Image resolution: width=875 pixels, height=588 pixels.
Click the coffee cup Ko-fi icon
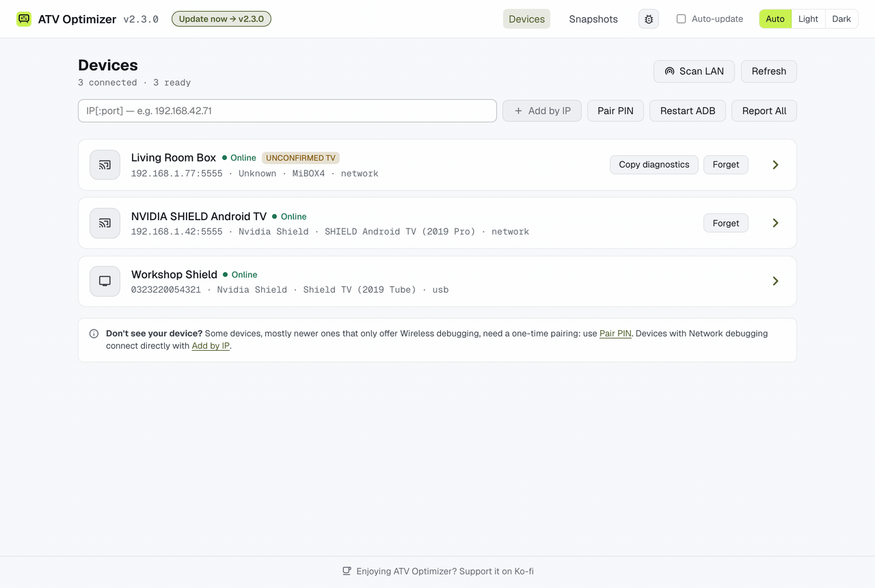[347, 571]
